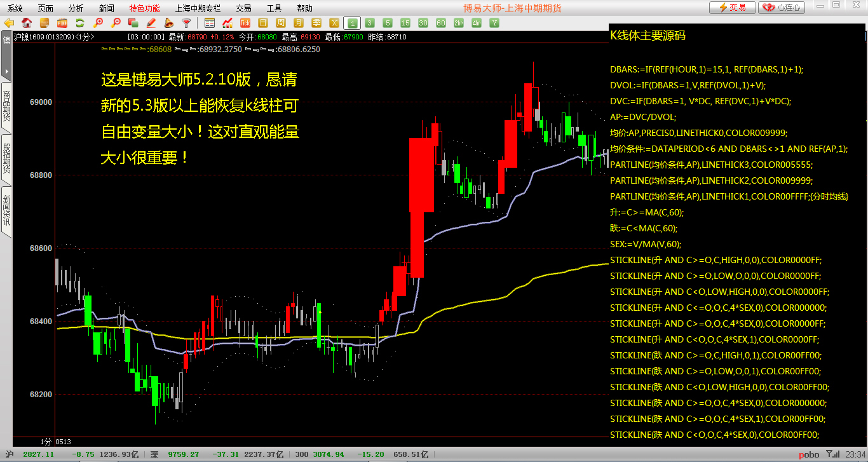
Task: Switch to the weekly (周) period
Action: (x=281, y=23)
